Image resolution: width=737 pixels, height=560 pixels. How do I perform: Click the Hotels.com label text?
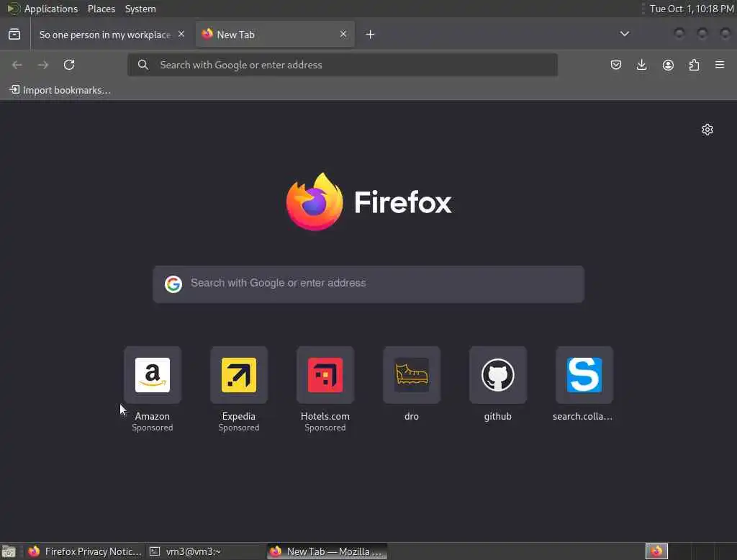[x=325, y=416]
